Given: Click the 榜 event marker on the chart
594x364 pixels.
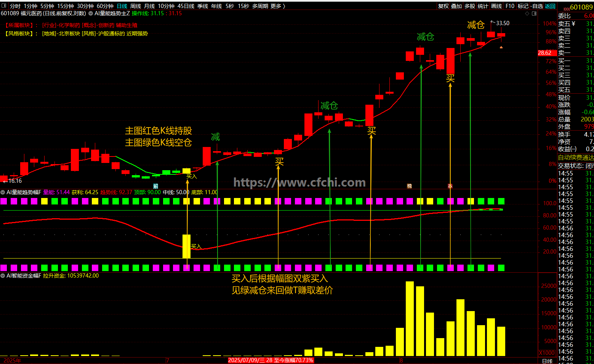Looking at the screenshot, I should coord(409,186).
